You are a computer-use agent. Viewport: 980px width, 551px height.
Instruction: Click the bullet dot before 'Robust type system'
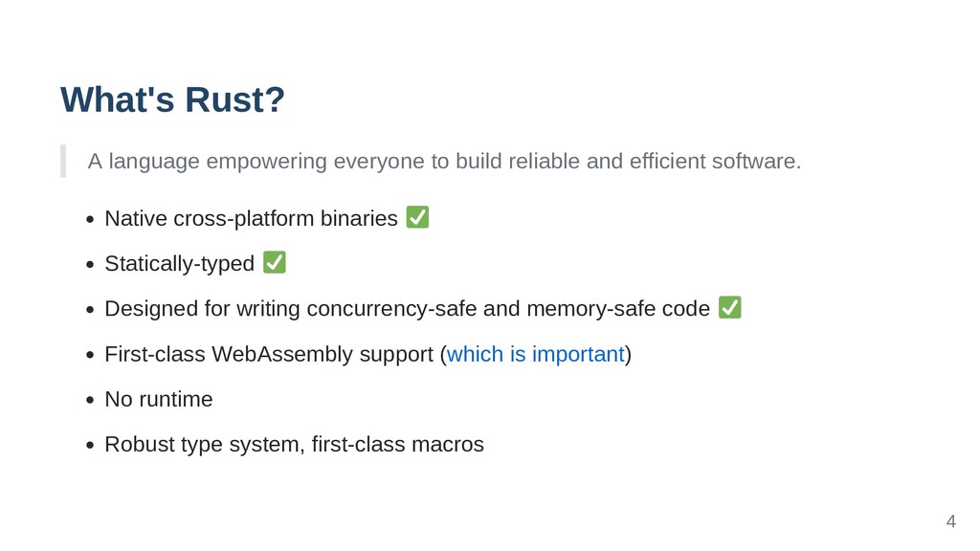click(91, 445)
